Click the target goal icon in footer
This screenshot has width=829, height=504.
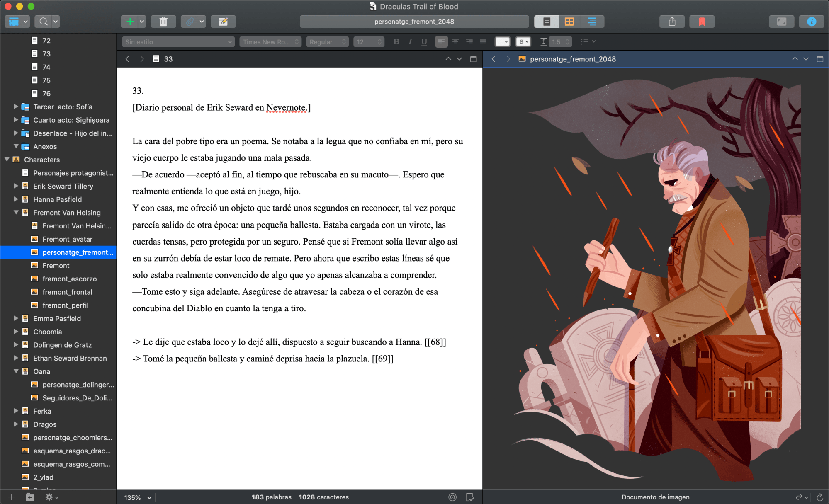point(452,497)
